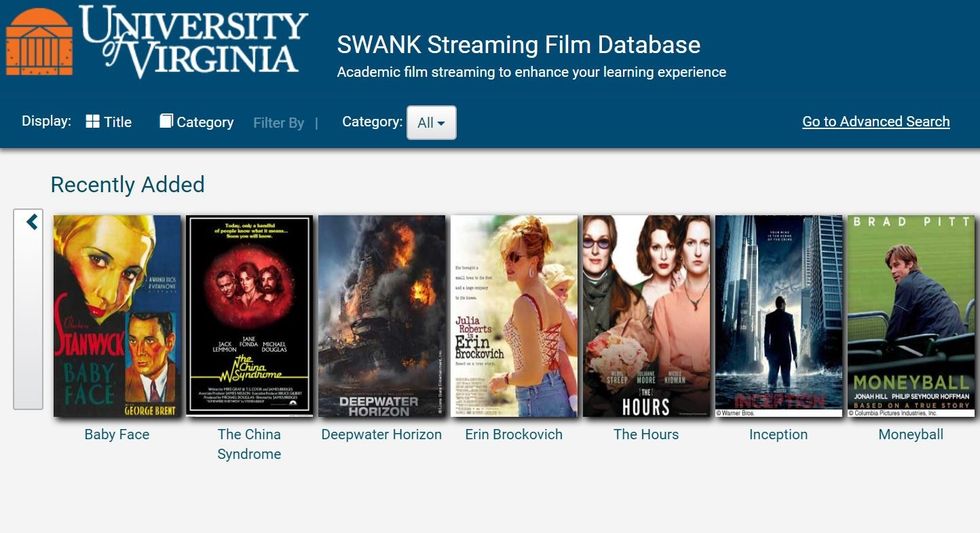Click the Moneyball title text link
Image resolution: width=980 pixels, height=533 pixels.
coord(911,434)
